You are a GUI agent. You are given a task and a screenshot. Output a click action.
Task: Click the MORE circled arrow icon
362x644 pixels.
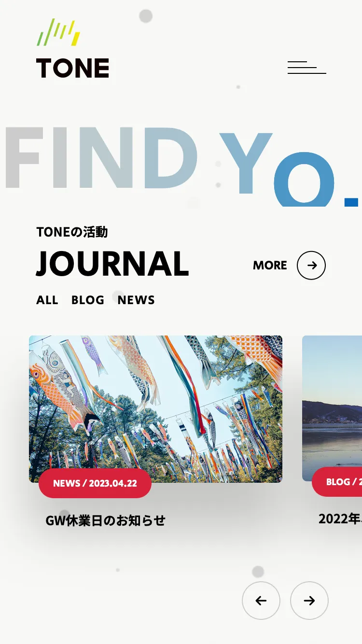click(311, 266)
